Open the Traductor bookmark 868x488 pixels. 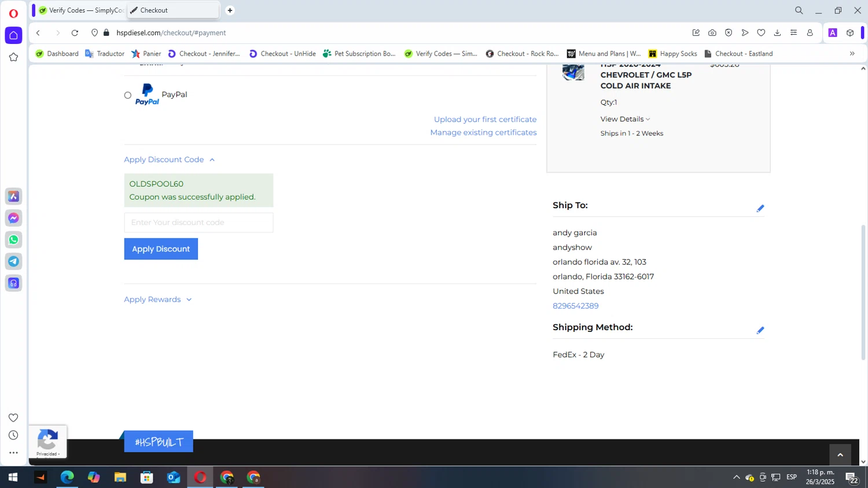tap(105, 54)
